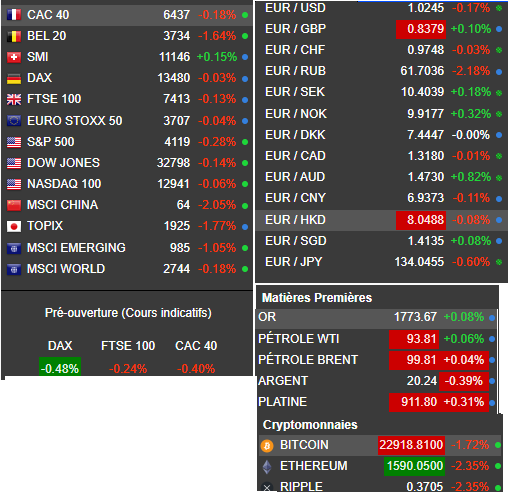
Task: Click the Ethereum diamond logo icon
Action: pos(267,467)
